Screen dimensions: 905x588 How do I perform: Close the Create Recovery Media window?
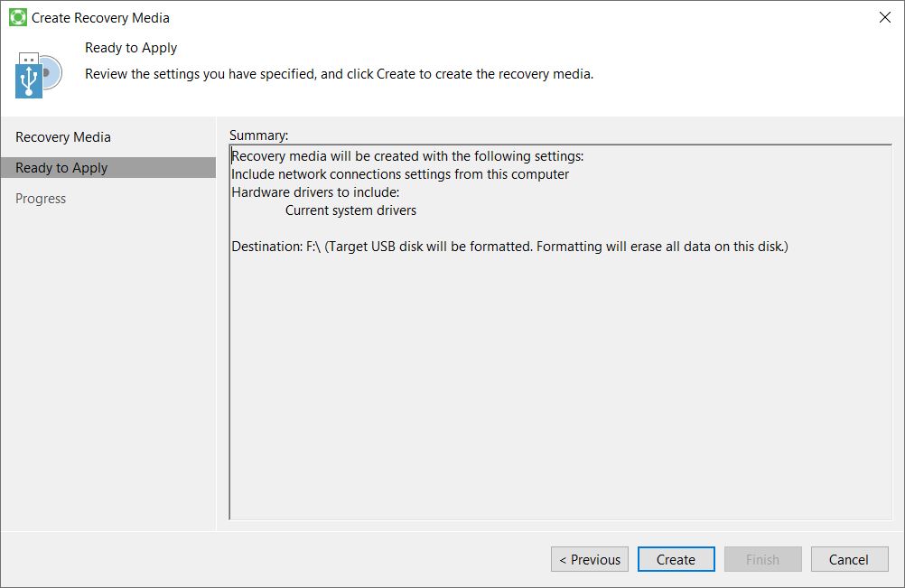coord(884,17)
